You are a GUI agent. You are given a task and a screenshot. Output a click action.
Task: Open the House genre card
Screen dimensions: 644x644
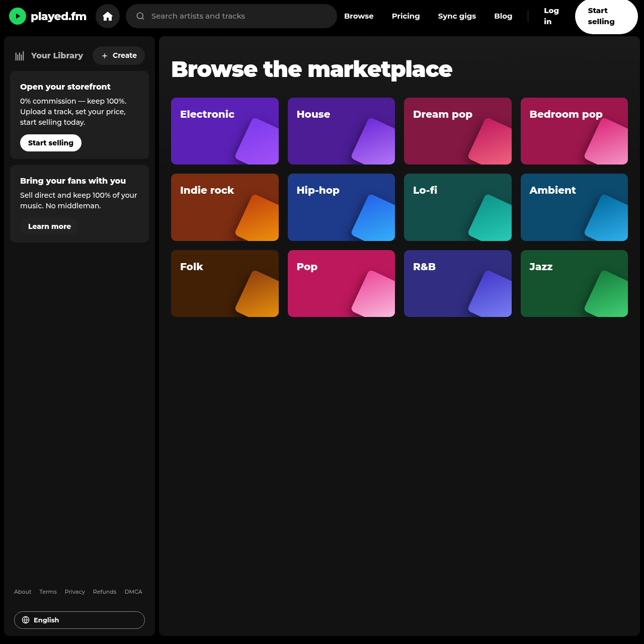click(341, 131)
